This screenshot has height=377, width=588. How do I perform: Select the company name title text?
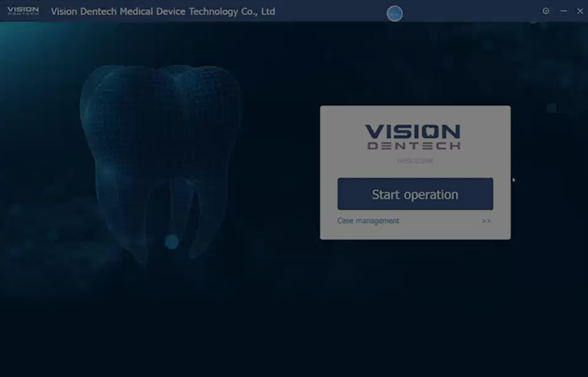click(163, 11)
